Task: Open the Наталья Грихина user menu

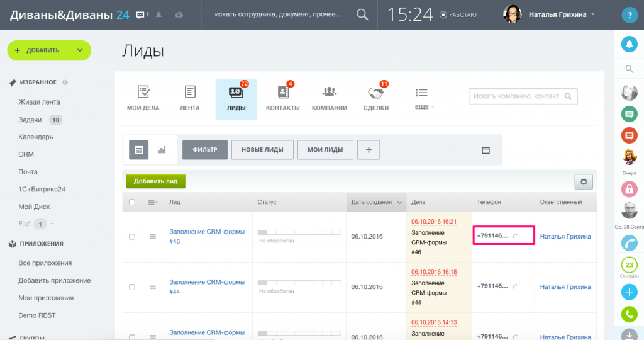Action: coord(562,15)
